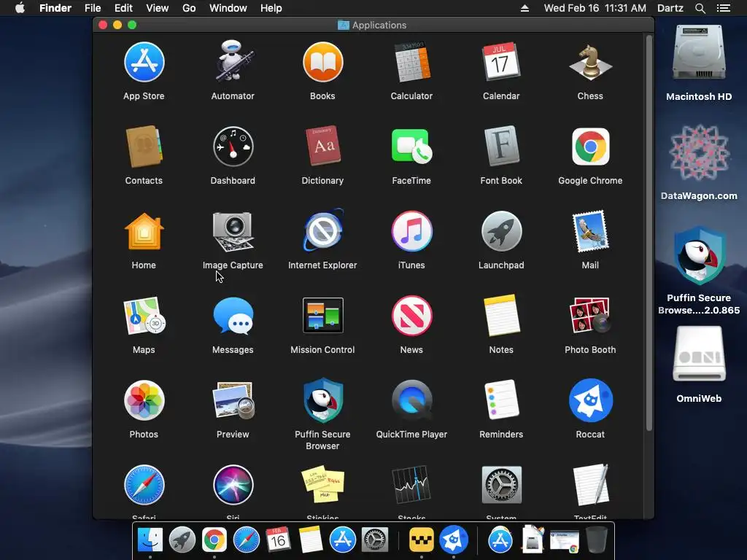Click the date and time in menu bar
The width and height of the screenshot is (747, 560).
pos(595,8)
